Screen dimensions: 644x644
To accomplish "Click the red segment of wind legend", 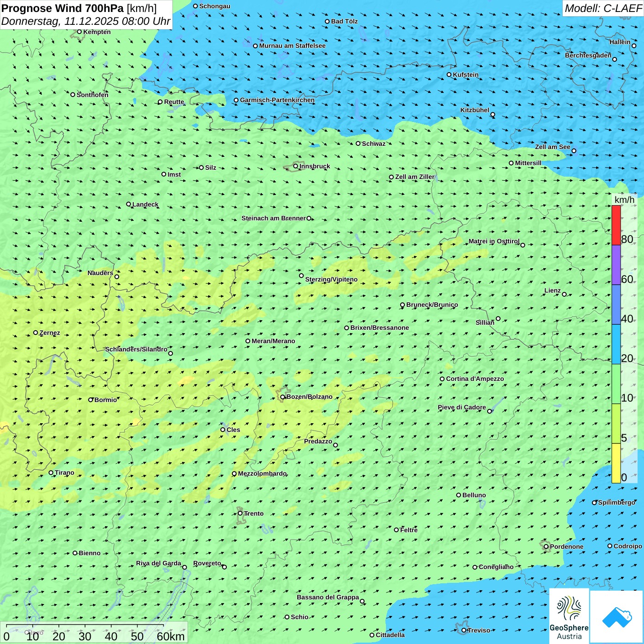I will point(616,225).
